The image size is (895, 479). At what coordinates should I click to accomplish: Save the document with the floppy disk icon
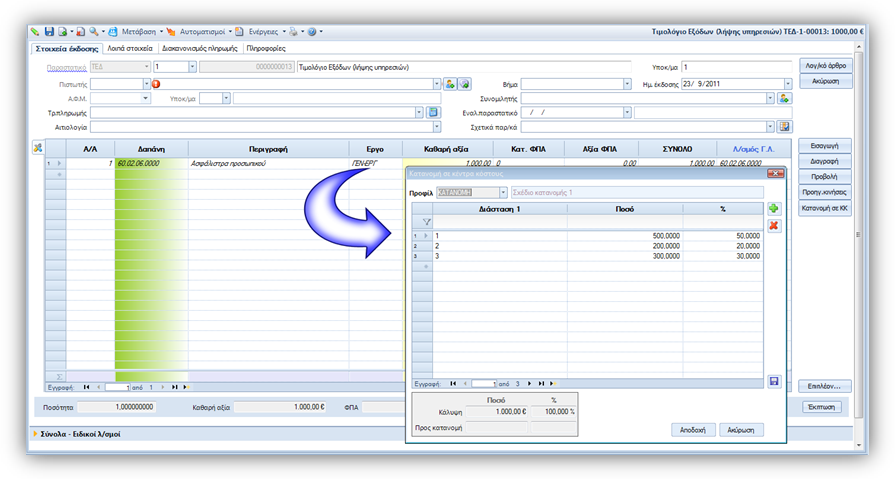click(x=49, y=31)
